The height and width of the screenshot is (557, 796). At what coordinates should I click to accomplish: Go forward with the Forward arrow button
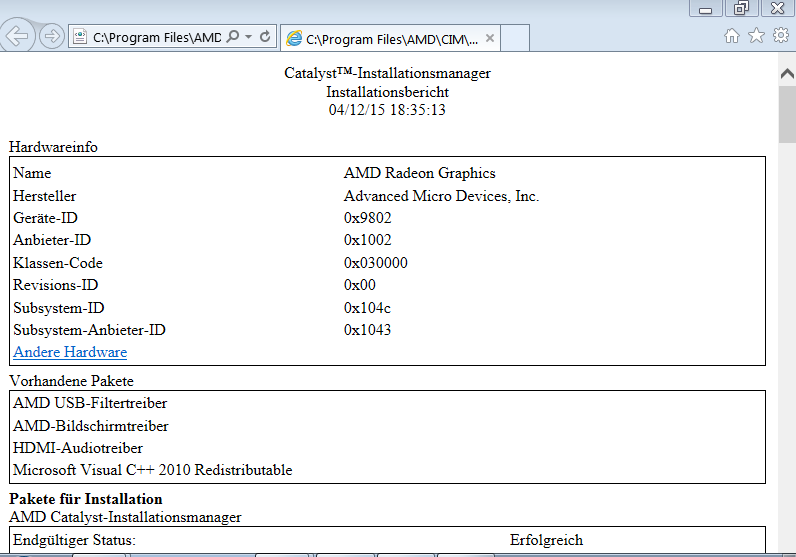(x=52, y=37)
